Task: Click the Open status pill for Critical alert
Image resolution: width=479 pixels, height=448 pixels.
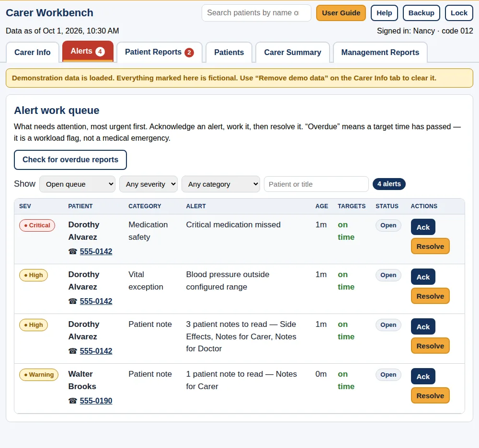Action: pos(388,225)
